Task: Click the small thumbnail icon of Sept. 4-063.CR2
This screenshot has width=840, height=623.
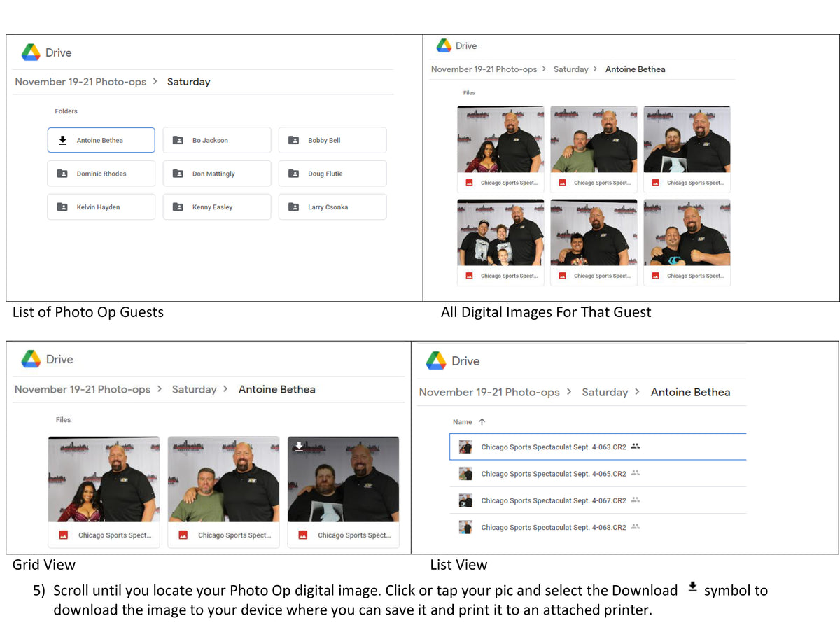Action: pos(465,447)
